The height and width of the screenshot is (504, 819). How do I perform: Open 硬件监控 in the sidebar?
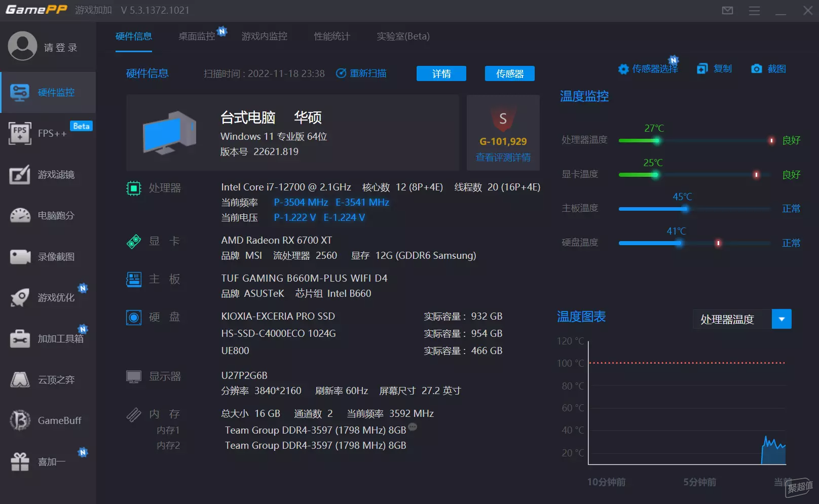pos(48,92)
